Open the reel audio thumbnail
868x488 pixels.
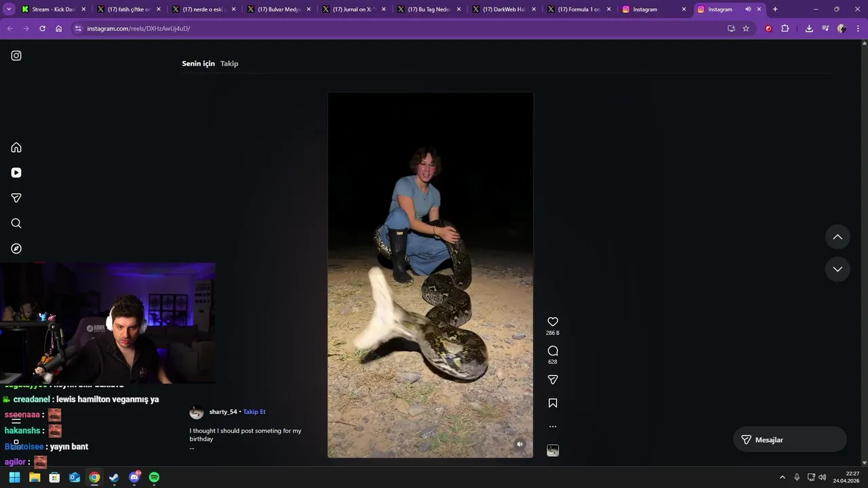click(x=553, y=451)
